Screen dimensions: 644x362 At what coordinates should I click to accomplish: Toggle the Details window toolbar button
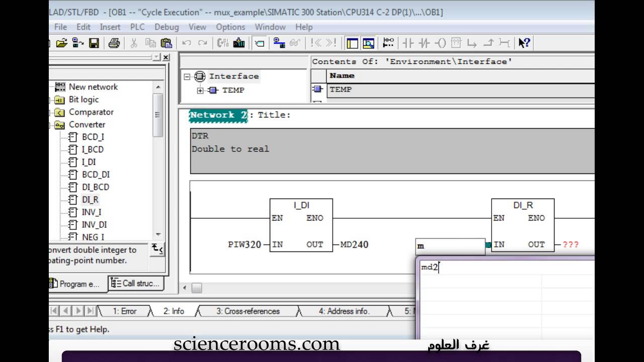point(369,43)
